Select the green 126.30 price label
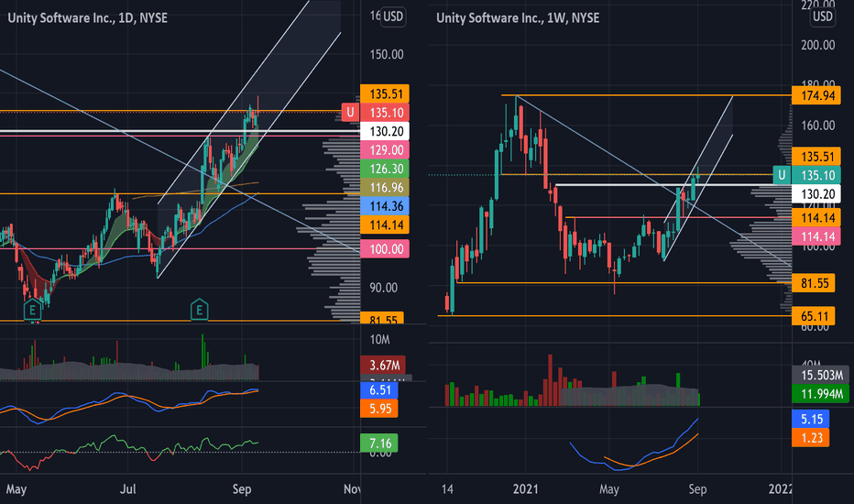This screenshot has width=854, height=504. [x=385, y=169]
